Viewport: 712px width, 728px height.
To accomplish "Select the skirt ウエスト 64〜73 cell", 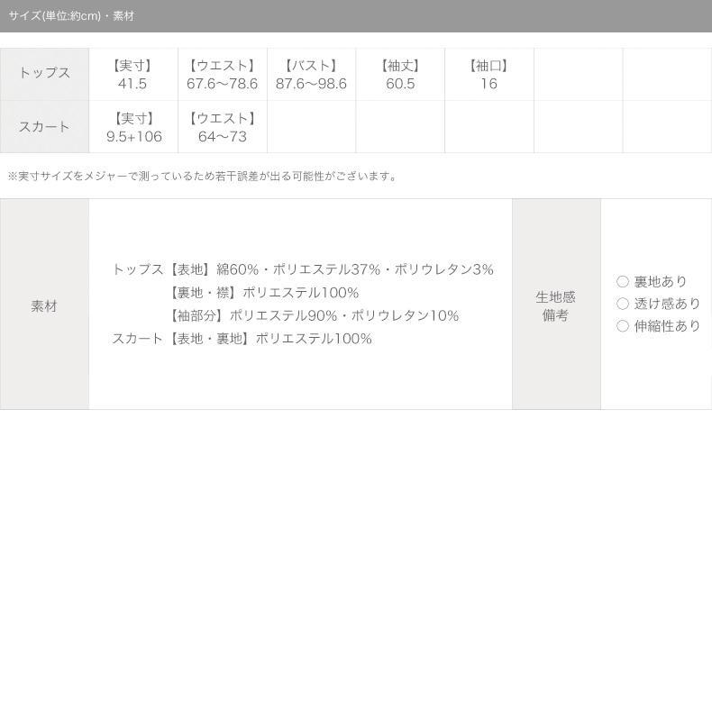I will 223,127.
